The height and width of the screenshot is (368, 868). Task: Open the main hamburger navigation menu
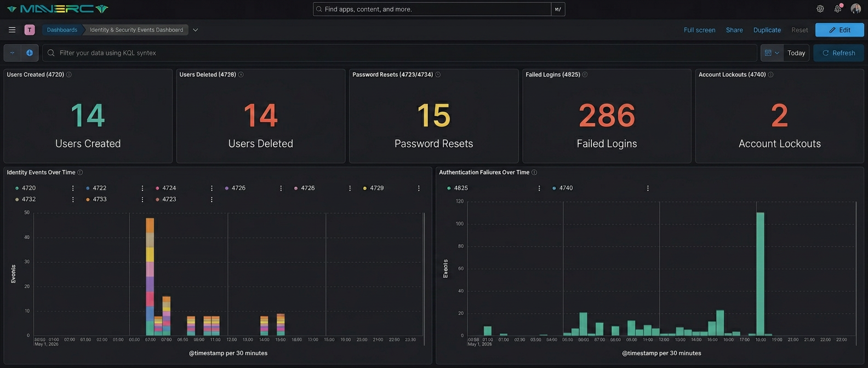pos(12,30)
